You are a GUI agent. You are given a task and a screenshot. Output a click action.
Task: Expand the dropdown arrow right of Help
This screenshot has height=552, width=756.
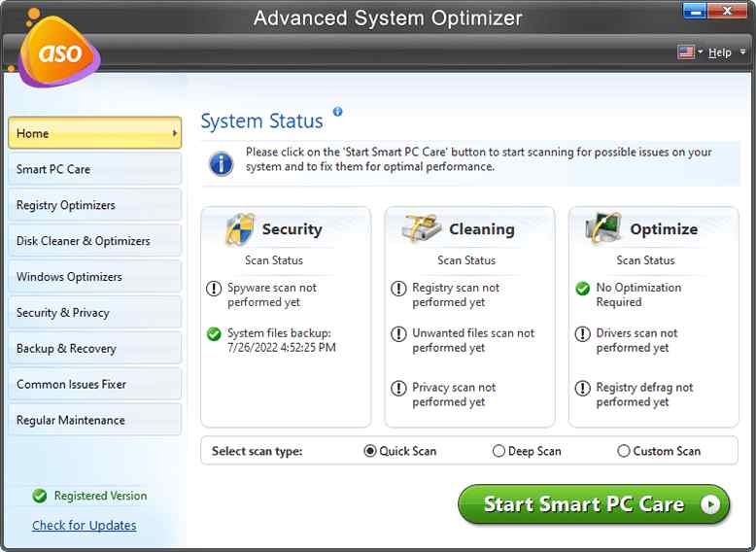click(x=742, y=52)
